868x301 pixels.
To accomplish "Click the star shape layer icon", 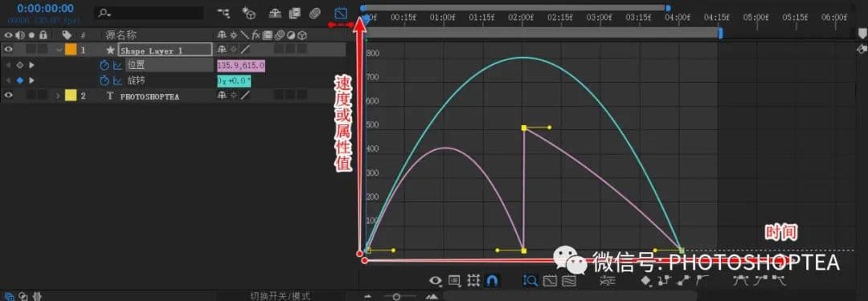I will point(110,50).
